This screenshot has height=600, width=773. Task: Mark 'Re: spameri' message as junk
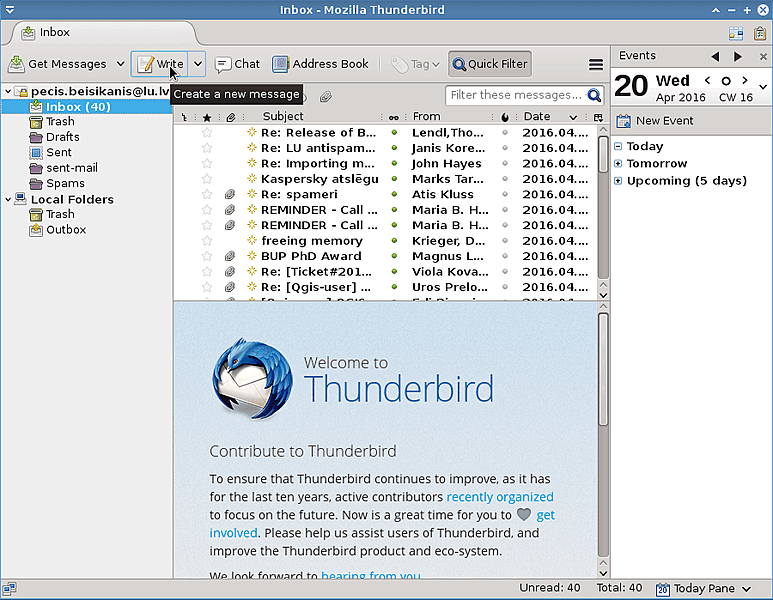pos(505,194)
